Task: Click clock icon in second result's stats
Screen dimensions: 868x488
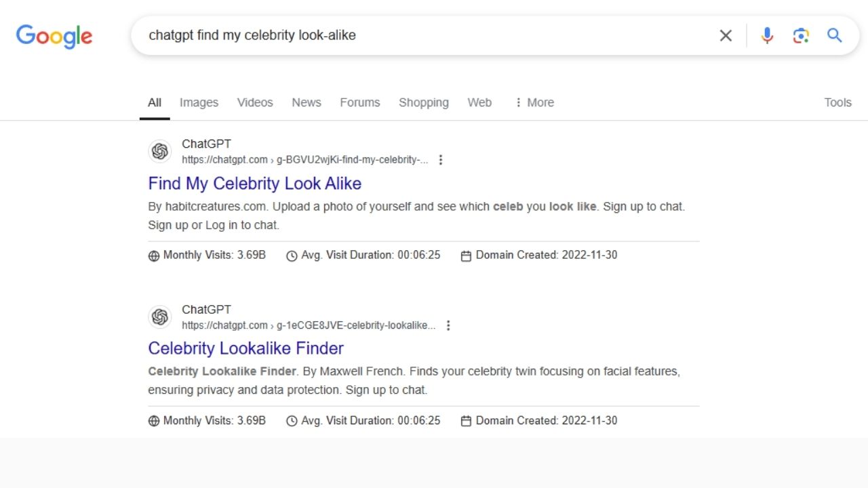Action: (x=292, y=421)
